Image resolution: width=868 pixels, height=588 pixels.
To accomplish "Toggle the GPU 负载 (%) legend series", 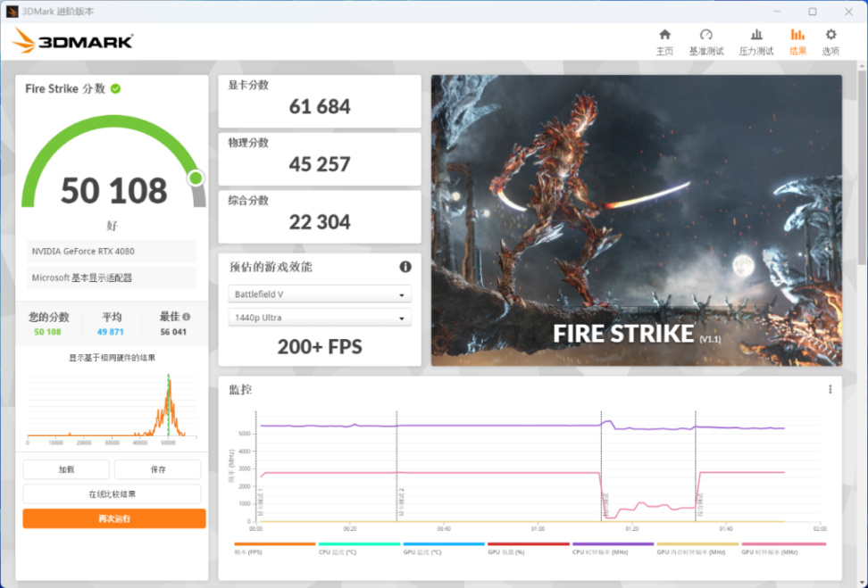I will click(529, 548).
